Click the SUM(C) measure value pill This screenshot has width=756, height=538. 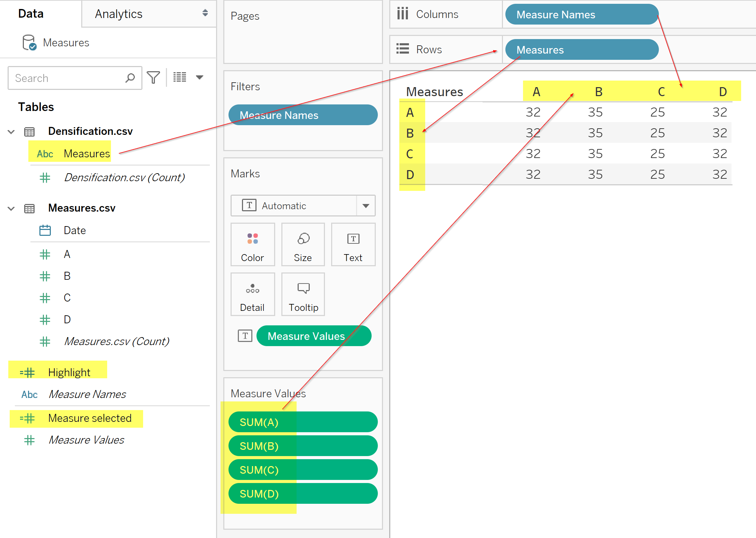[303, 470]
